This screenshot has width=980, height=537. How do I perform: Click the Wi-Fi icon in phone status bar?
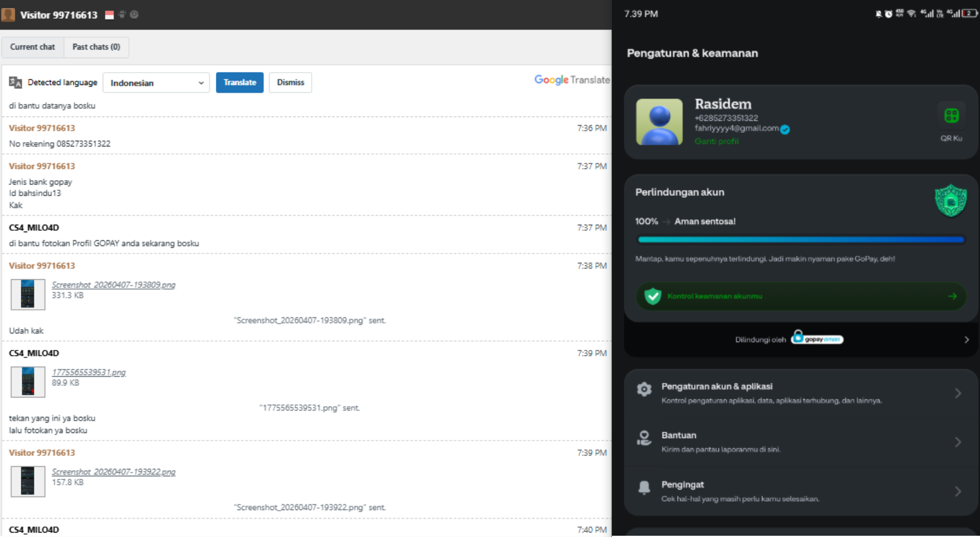click(911, 13)
